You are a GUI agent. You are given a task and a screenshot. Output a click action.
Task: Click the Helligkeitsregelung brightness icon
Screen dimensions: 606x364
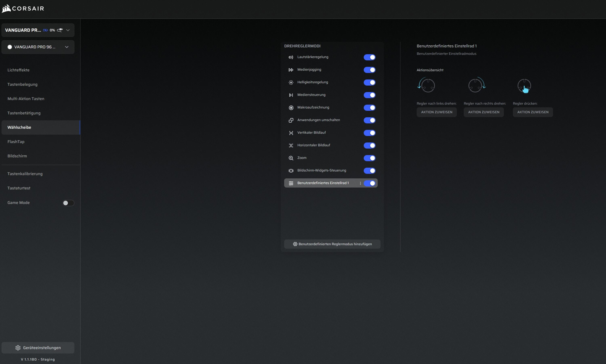(x=291, y=82)
